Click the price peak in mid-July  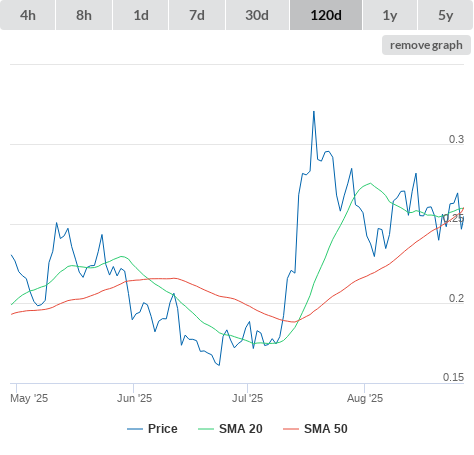point(314,112)
